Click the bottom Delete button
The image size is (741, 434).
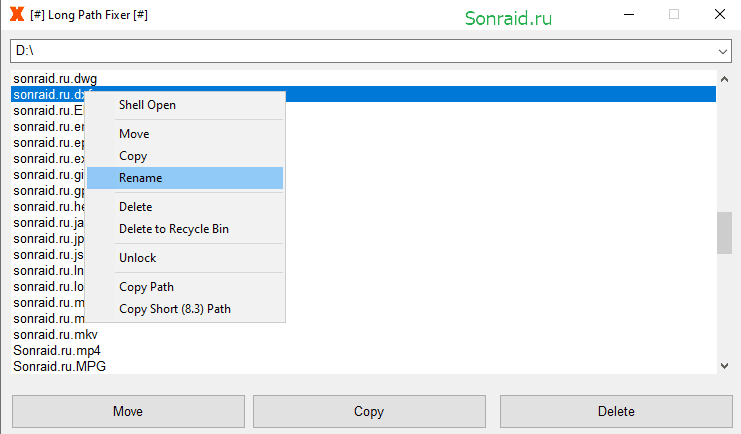[x=616, y=411]
